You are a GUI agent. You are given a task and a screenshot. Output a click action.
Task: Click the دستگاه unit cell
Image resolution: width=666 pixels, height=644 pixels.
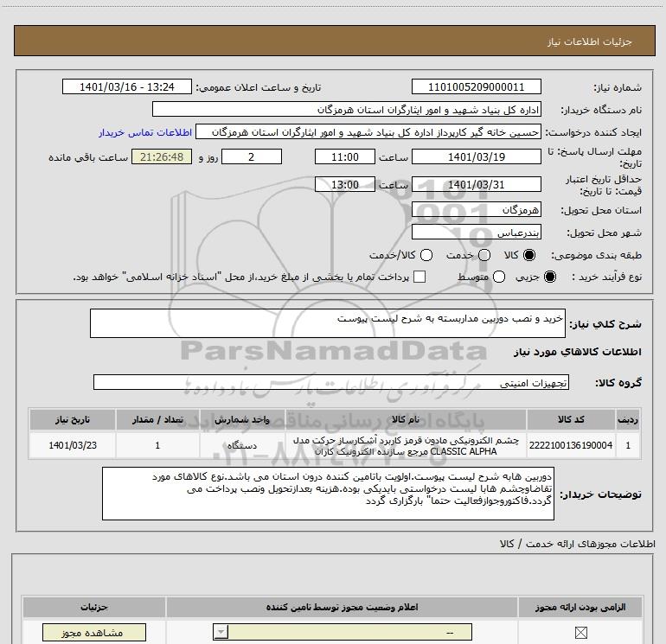point(242,445)
